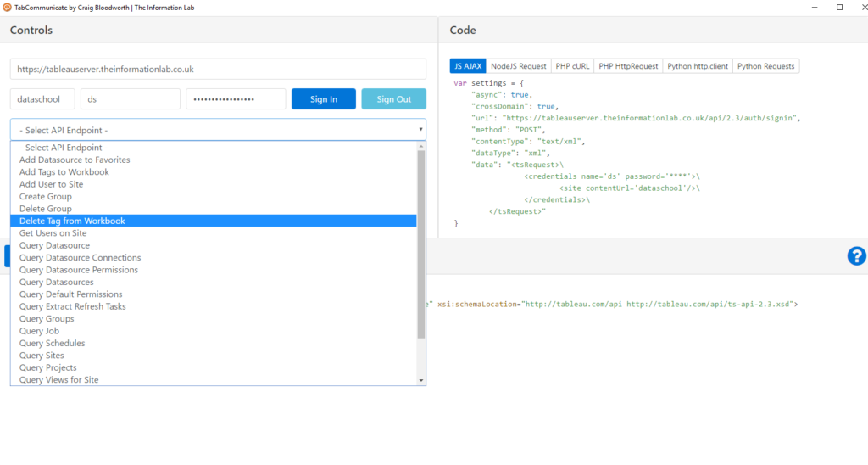Screen dimensions: 868x465
Task: Choose Add Tags to Workbook endpoint
Action: coord(213,171)
